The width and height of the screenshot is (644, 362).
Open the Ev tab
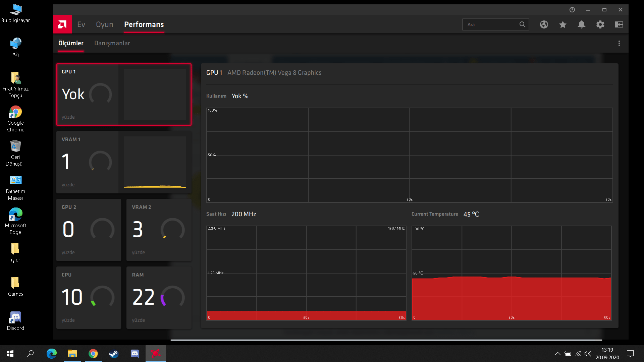[x=81, y=24]
